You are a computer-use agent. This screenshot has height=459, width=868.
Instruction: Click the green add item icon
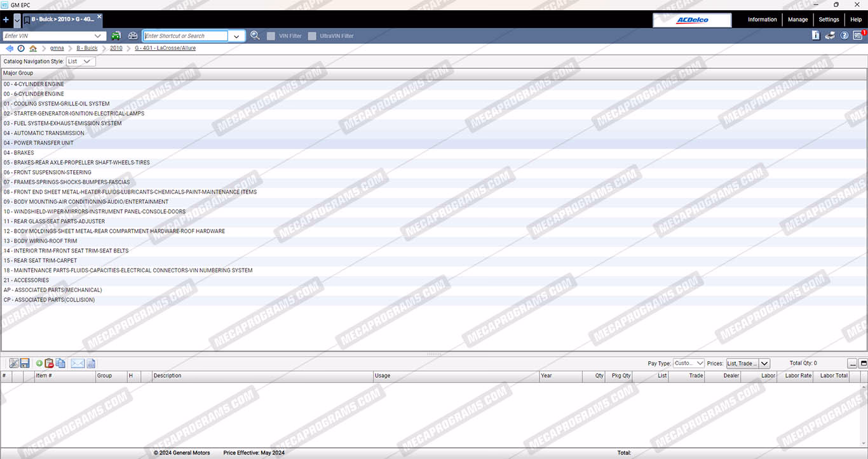pyautogui.click(x=39, y=363)
